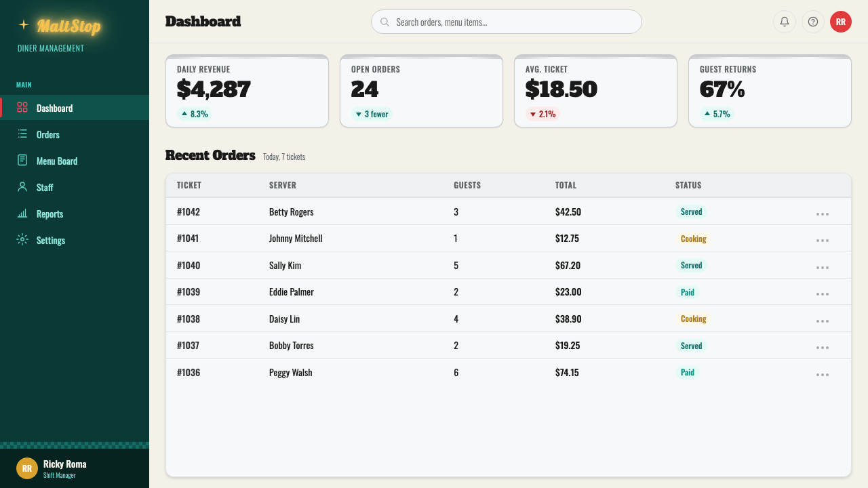Click the Dashboard grid icon in sidebar
Image resolution: width=868 pixels, height=488 pixels.
tap(22, 108)
